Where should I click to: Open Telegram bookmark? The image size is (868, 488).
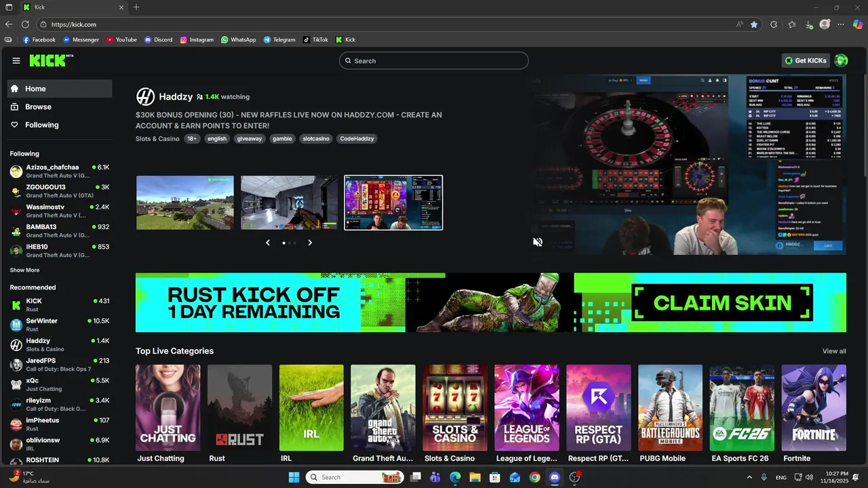click(x=279, y=40)
